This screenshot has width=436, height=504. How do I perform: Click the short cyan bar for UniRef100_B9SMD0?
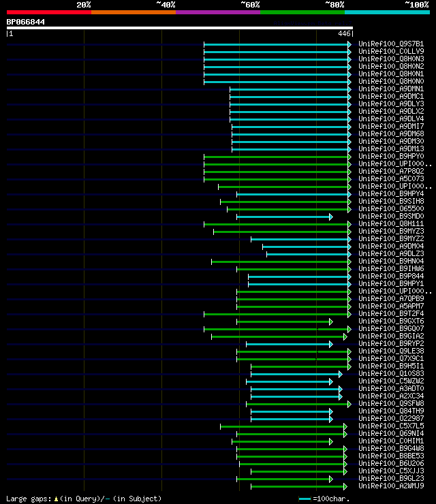point(285,217)
